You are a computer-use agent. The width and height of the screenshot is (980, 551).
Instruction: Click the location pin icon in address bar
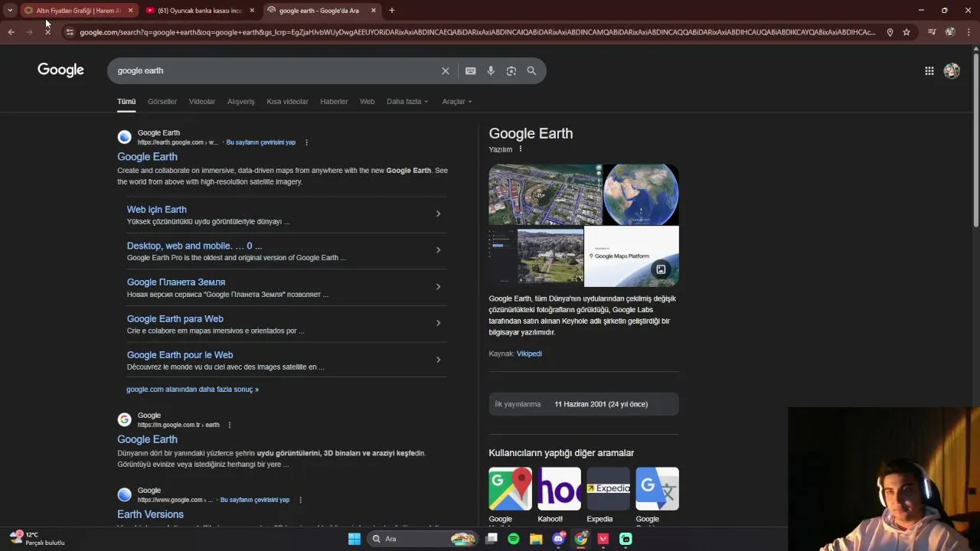(x=890, y=32)
